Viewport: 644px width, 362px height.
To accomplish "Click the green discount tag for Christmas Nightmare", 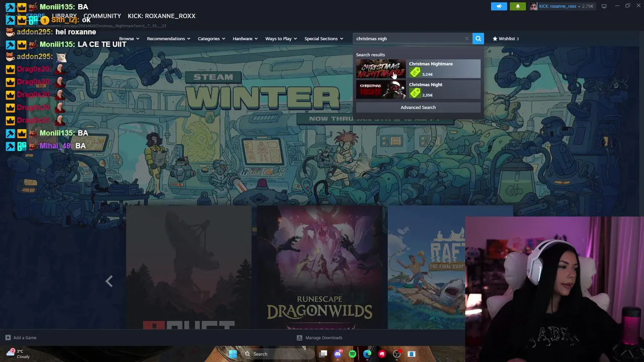I will [x=415, y=72].
